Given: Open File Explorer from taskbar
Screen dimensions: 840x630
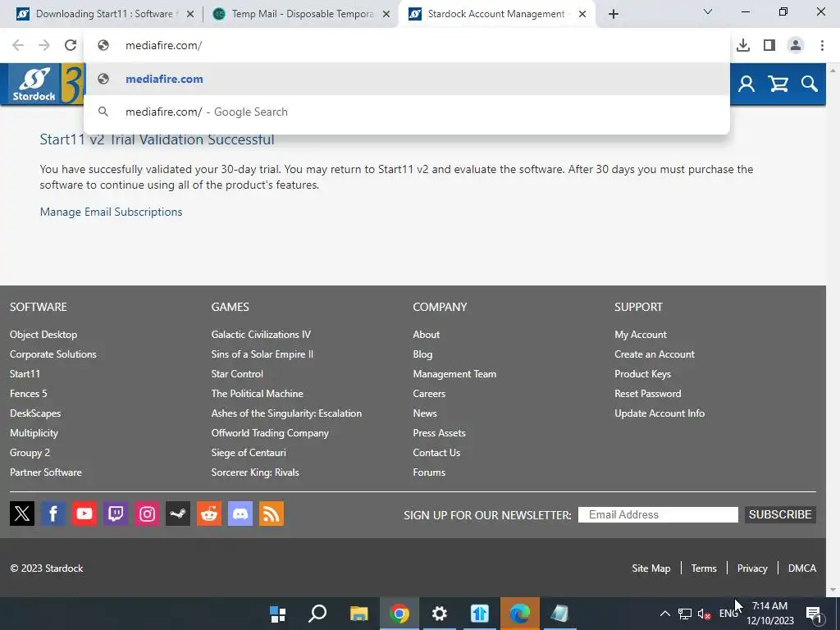Looking at the screenshot, I should click(x=358, y=614).
